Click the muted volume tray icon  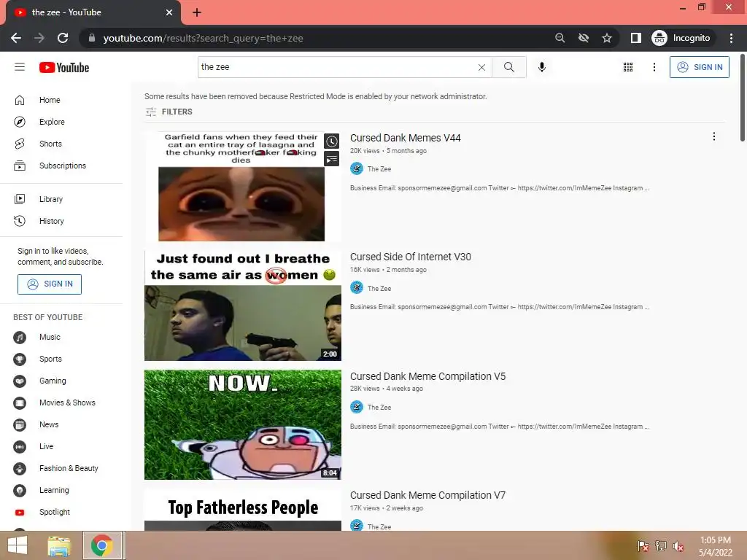(x=678, y=546)
